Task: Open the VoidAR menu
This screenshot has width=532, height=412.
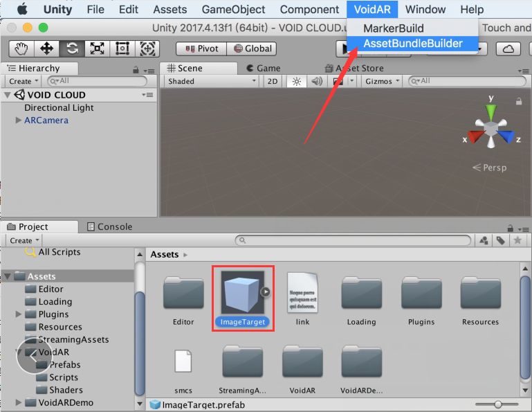Action: pos(372,10)
